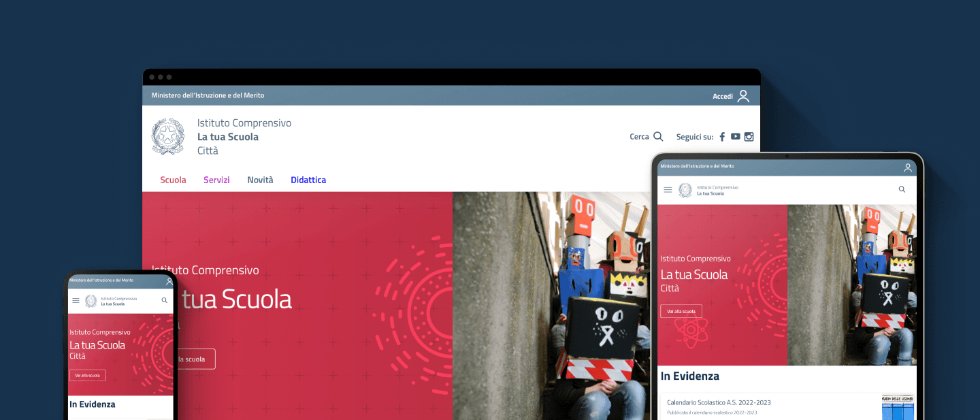Screen dimensions: 980x420
Task: Select the Didattica menu item
Action: click(308, 180)
